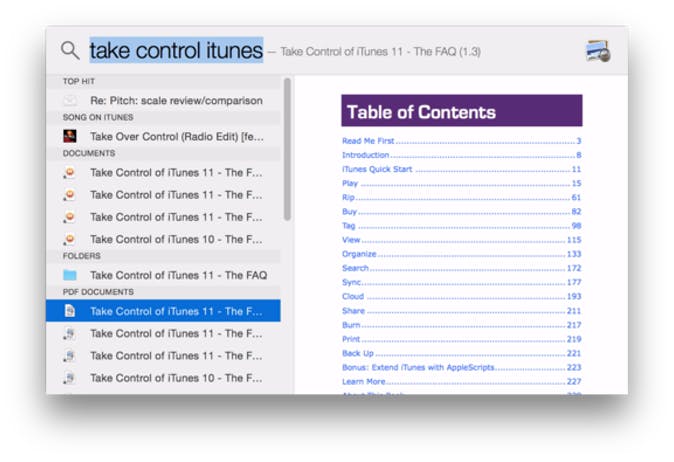This screenshot has height=462, width=674.
Task: Open the 'Introduction' contents link
Action: click(x=461, y=155)
